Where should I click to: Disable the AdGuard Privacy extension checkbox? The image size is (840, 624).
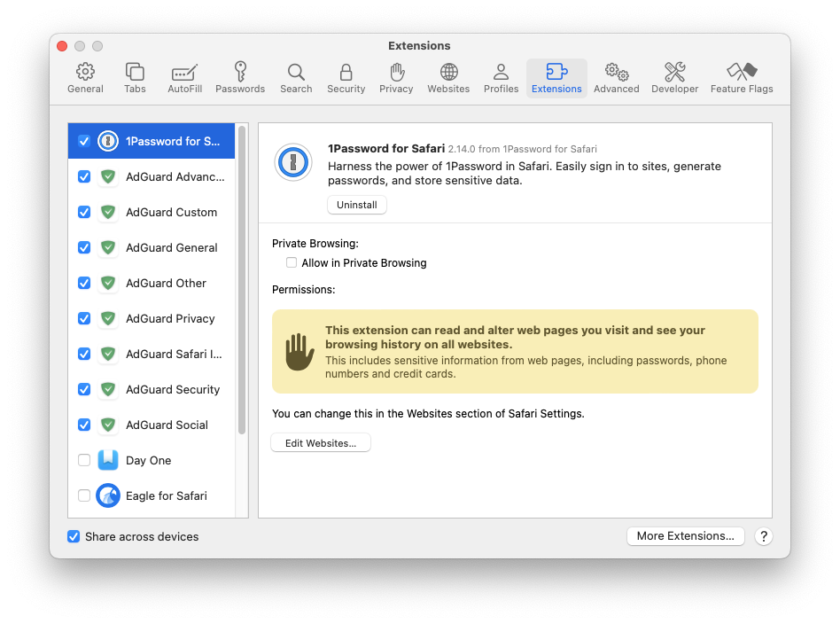click(x=84, y=318)
